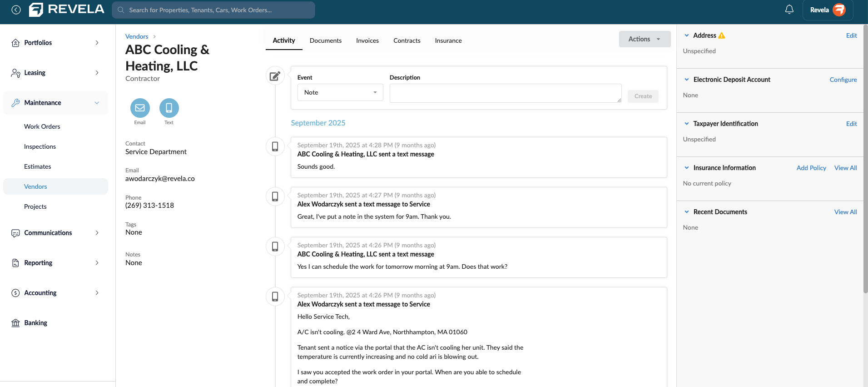Click the Accounting dollar icon

[15, 293]
